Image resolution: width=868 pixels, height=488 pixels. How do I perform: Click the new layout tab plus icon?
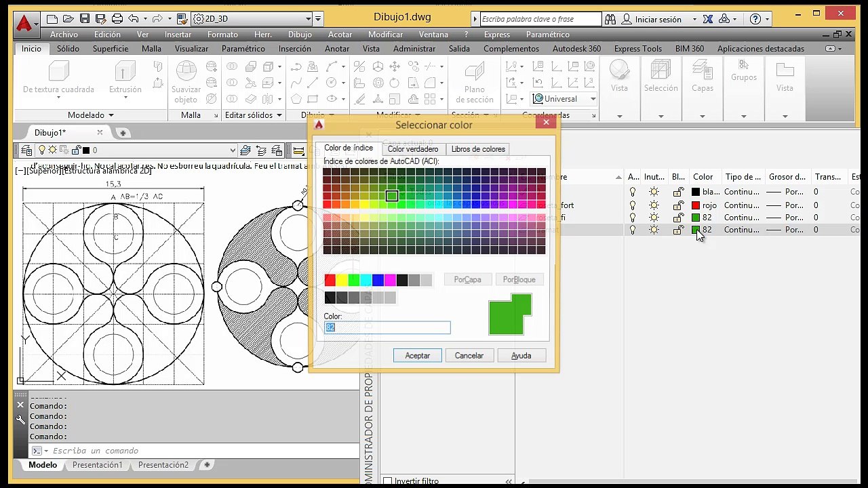(207, 465)
